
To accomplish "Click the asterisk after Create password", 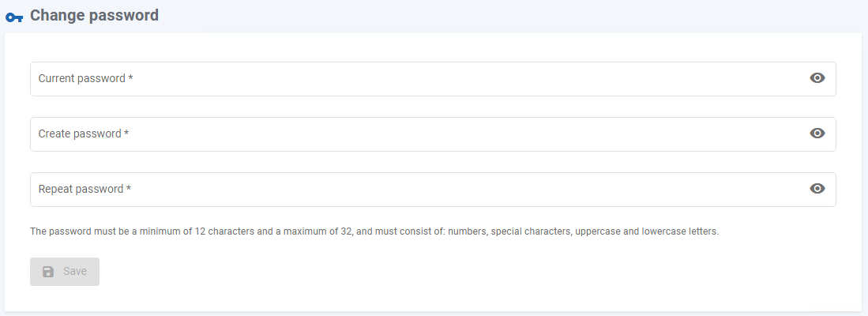I will 126,134.
